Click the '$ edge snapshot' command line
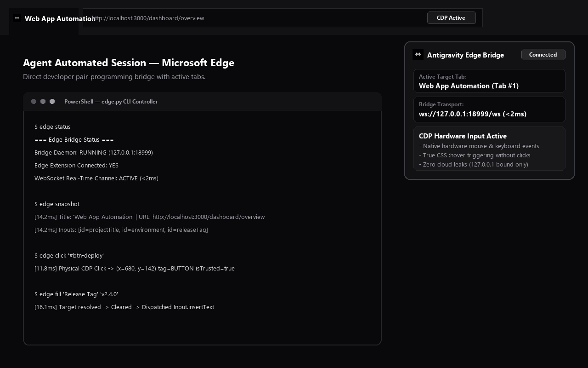The height and width of the screenshot is (368, 588). coord(57,204)
